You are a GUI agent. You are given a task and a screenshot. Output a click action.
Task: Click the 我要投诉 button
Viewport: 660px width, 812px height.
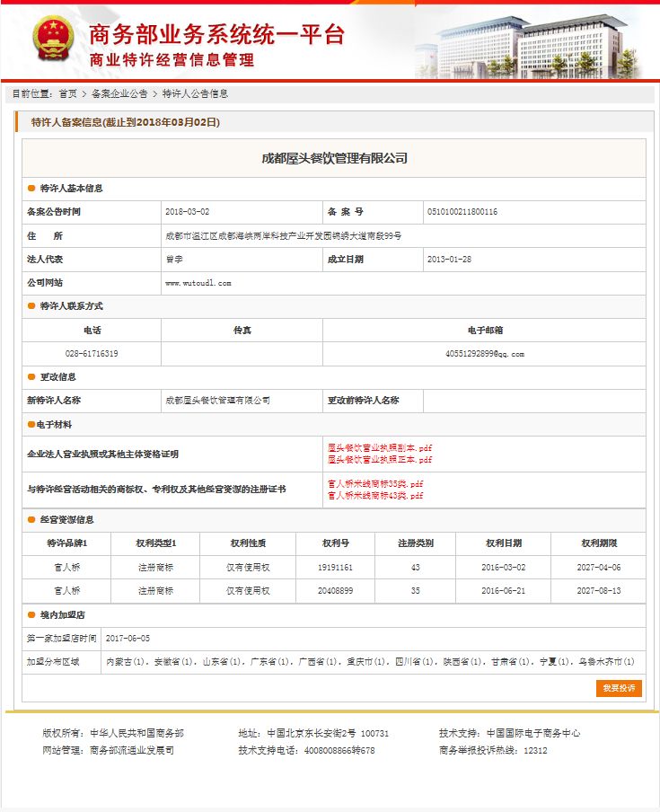(x=619, y=688)
